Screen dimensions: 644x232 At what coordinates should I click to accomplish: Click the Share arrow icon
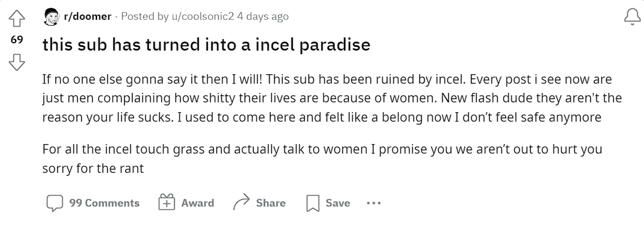pos(241,202)
